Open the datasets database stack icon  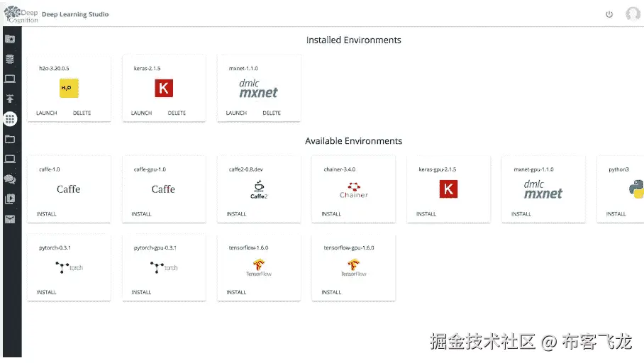[x=10, y=59]
